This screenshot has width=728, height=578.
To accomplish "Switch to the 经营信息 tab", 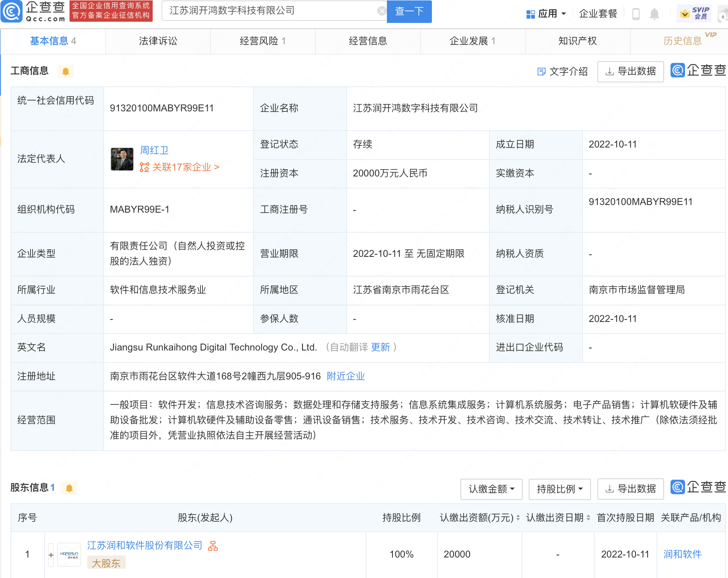I will click(368, 41).
